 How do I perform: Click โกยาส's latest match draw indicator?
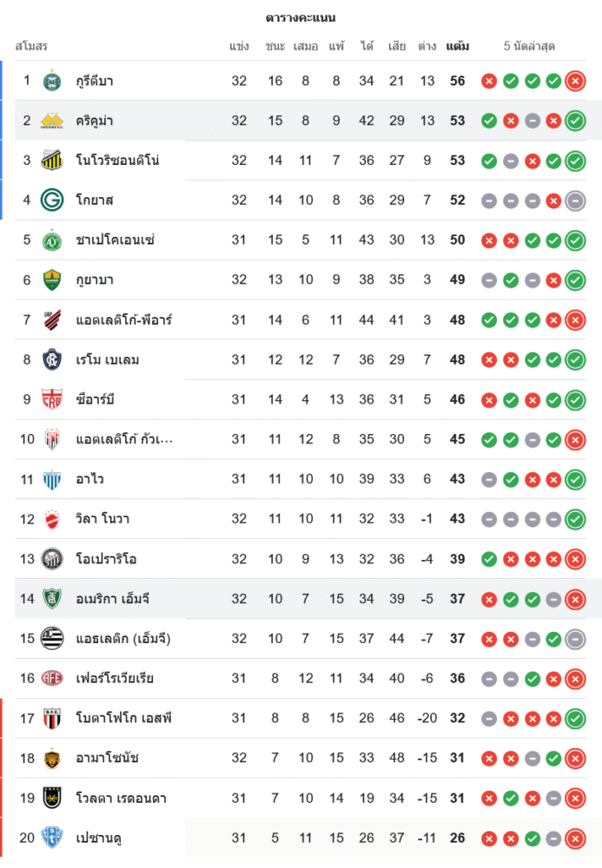point(574,201)
